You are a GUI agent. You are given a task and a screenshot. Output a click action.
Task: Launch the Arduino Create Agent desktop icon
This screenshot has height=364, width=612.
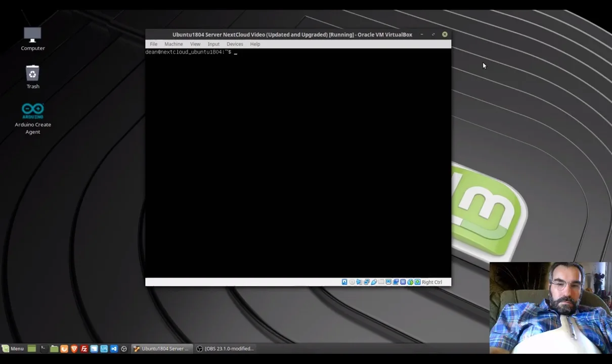[32, 119]
